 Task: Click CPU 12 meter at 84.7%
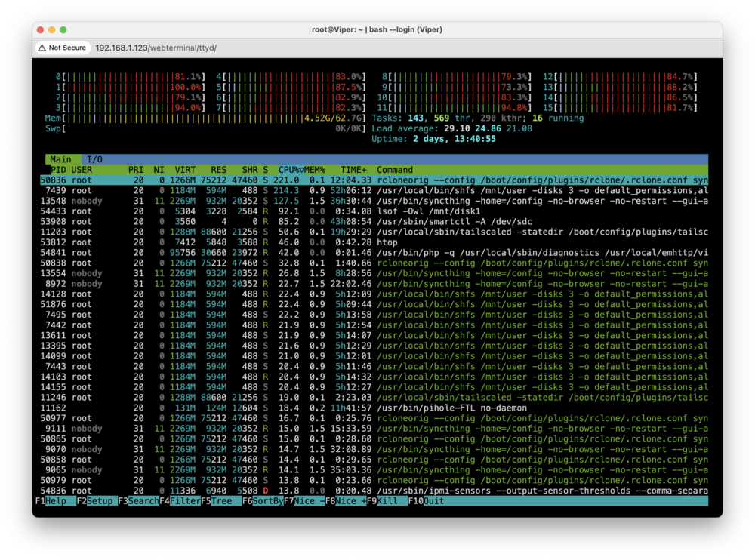[620, 77]
